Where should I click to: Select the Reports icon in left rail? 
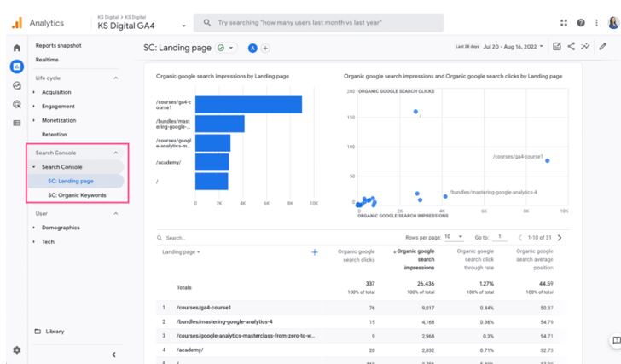tap(17, 66)
